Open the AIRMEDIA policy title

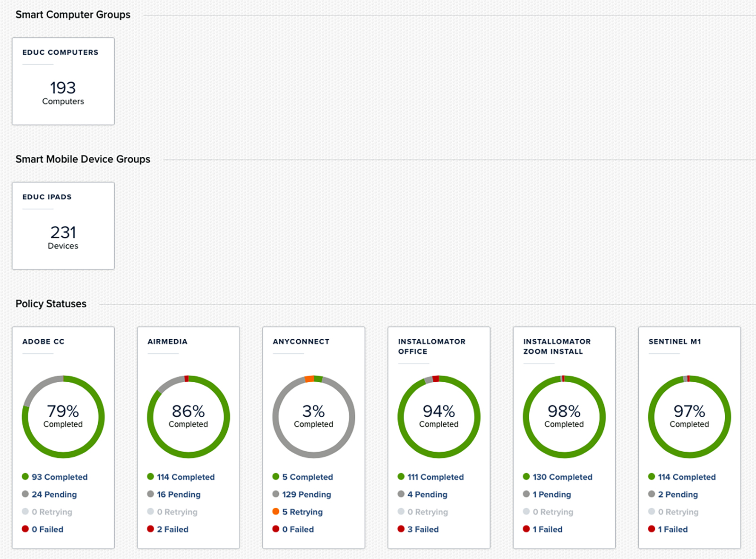167,341
